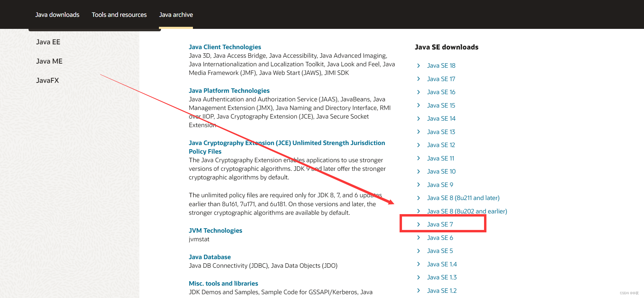
Task: Open Java Platform Technologies link
Action: pyautogui.click(x=229, y=91)
